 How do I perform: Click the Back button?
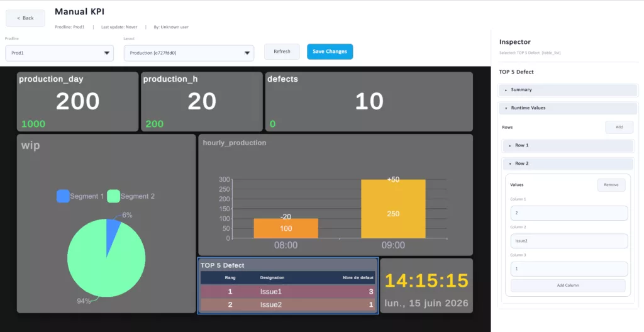click(x=25, y=18)
